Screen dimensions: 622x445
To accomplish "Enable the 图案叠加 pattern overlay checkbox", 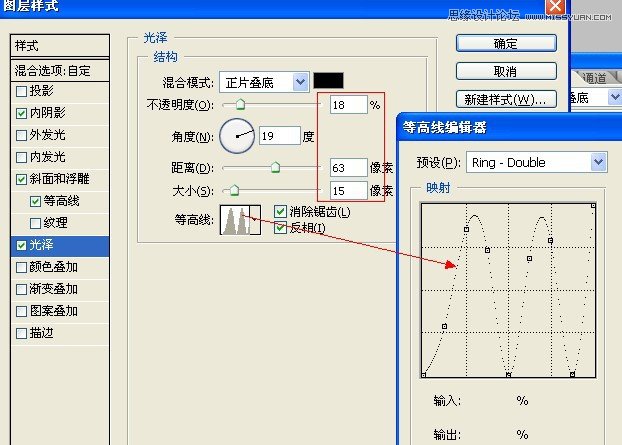I will coord(21,311).
